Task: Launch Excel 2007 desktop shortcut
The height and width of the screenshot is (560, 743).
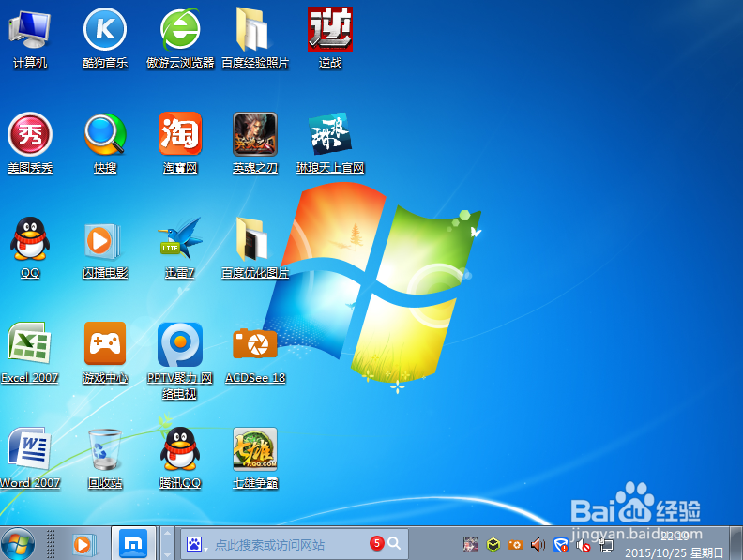Action: click(x=29, y=344)
